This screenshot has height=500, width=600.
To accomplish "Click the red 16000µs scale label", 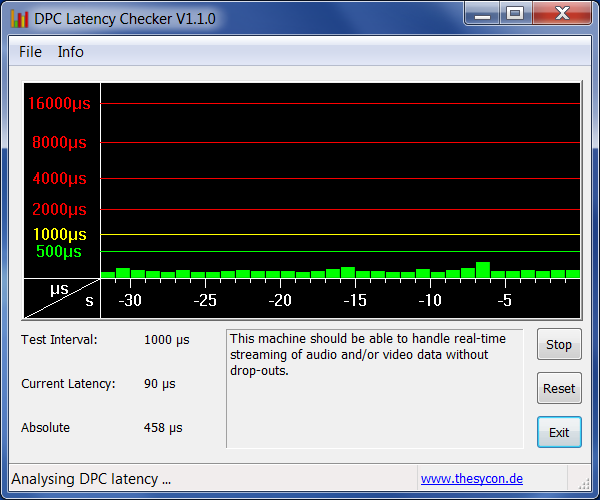I will coord(59,104).
